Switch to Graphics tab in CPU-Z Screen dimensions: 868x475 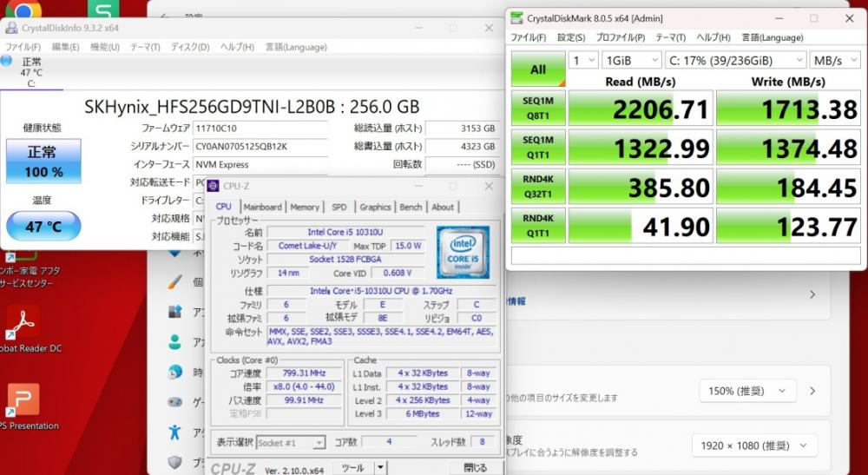point(375,207)
